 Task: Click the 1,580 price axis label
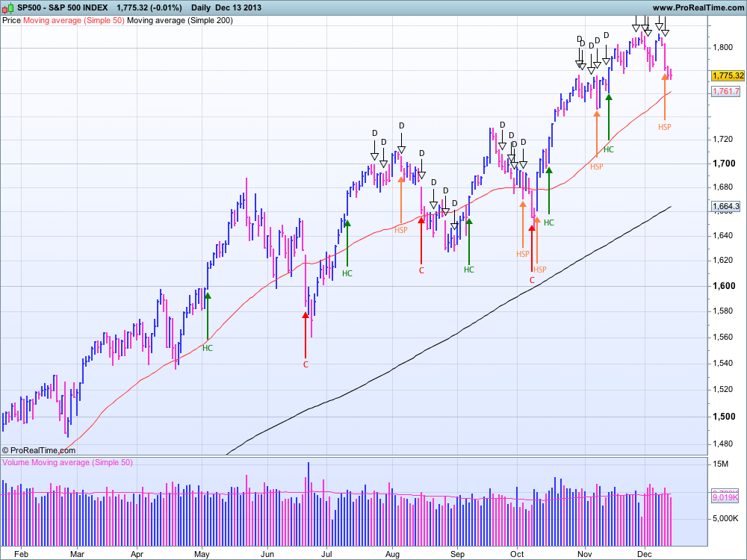click(722, 311)
